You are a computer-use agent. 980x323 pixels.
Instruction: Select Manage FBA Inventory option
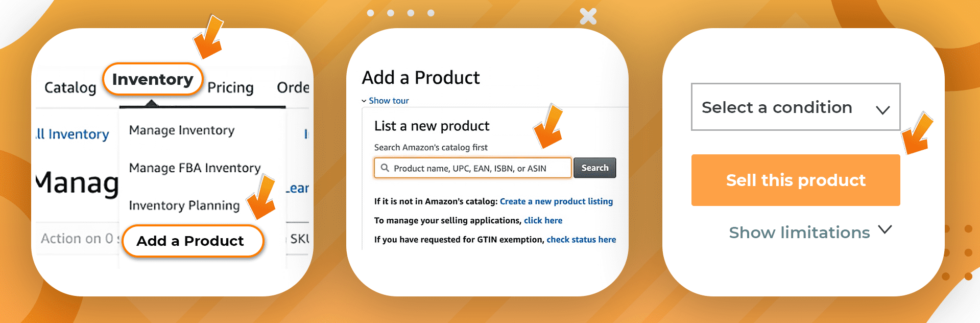194,168
